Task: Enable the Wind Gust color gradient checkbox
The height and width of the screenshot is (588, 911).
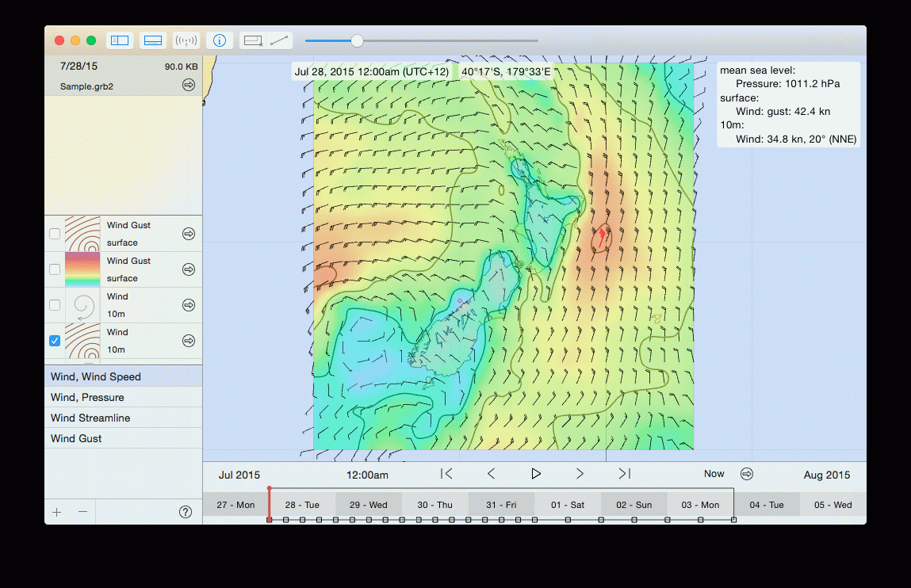Action: (x=55, y=269)
